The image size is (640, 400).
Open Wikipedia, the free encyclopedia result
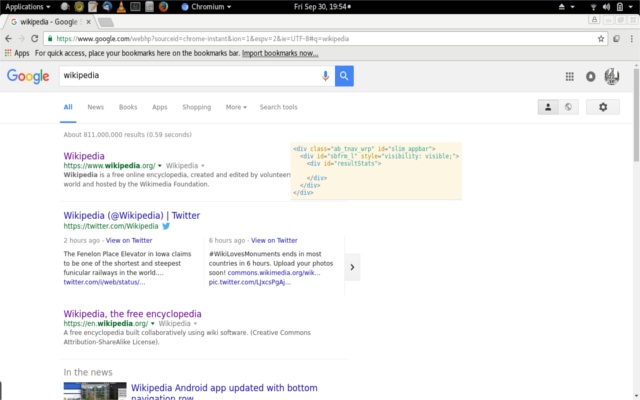point(132,314)
